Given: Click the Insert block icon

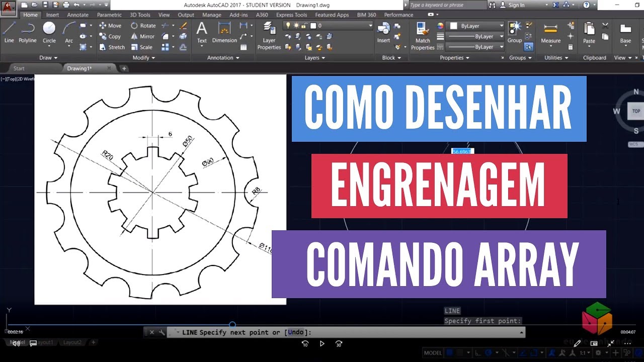Looking at the screenshot, I should [x=383, y=32].
